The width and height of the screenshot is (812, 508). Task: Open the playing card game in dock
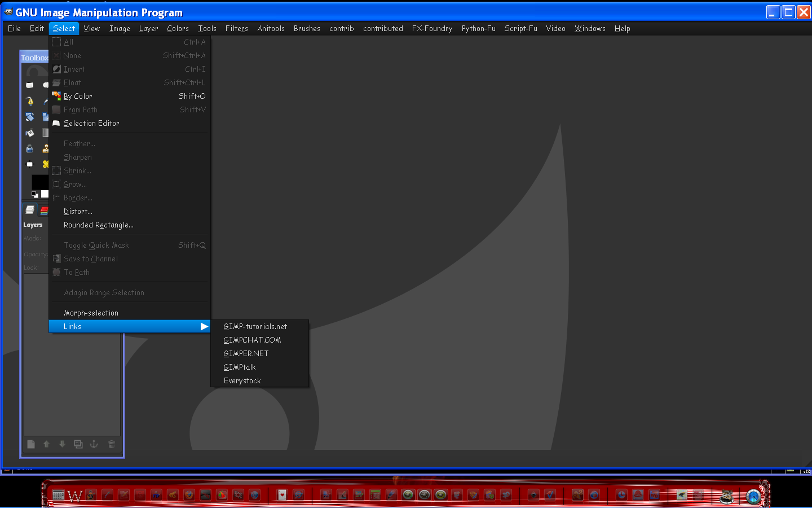pos(282,495)
